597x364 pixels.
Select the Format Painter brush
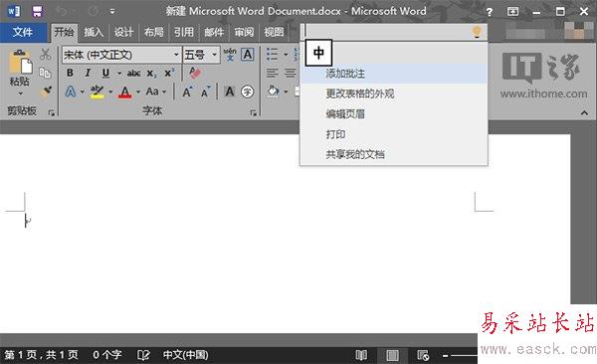(46, 91)
